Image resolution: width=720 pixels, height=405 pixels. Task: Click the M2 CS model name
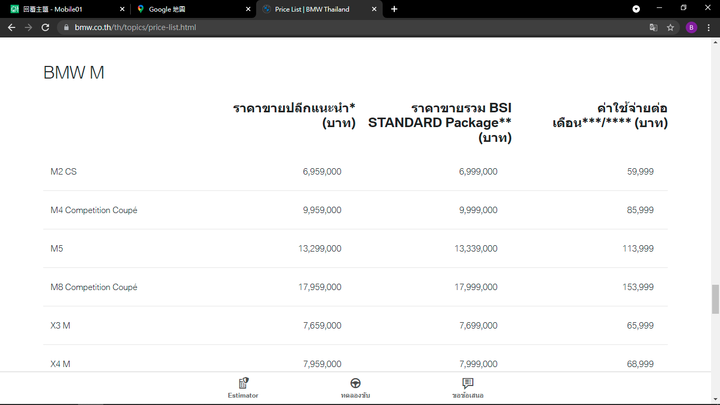(x=63, y=172)
